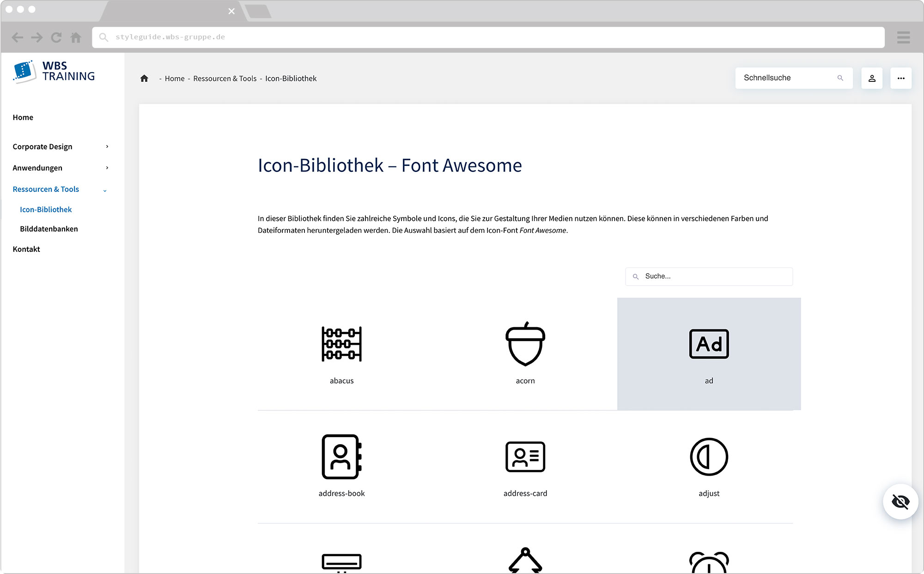Open the three-dots more options button
This screenshot has height=574, width=924.
pyautogui.click(x=901, y=78)
